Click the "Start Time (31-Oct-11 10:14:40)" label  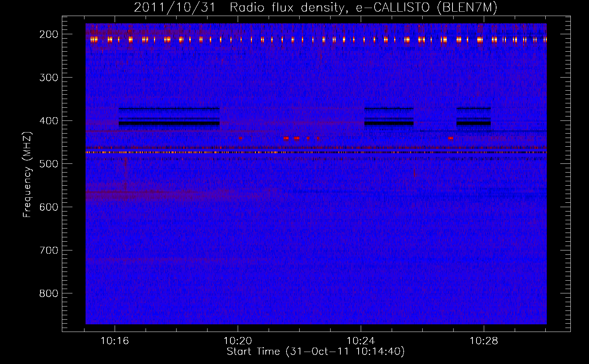click(x=316, y=352)
